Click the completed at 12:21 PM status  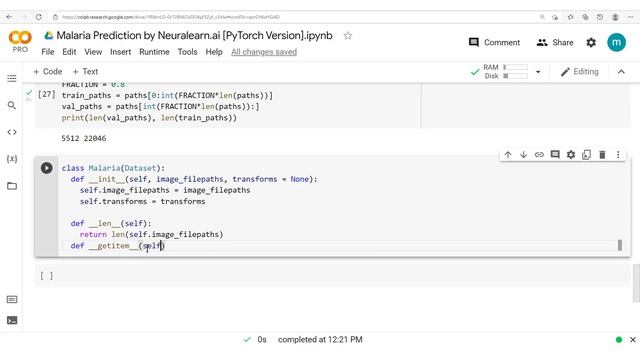320,340
